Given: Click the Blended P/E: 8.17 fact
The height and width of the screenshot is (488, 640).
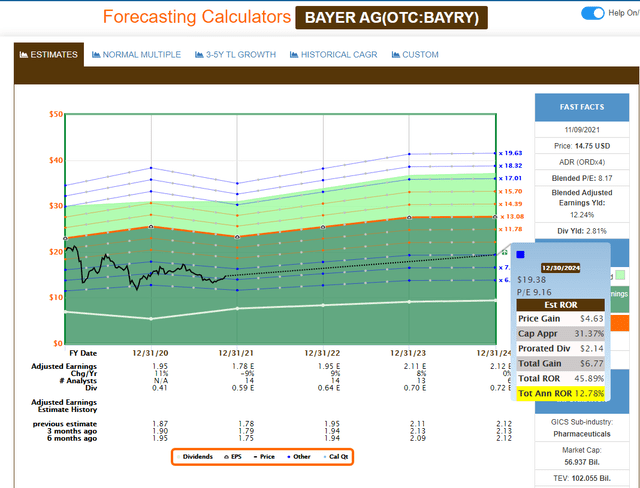Looking at the screenshot, I should click(x=582, y=178).
